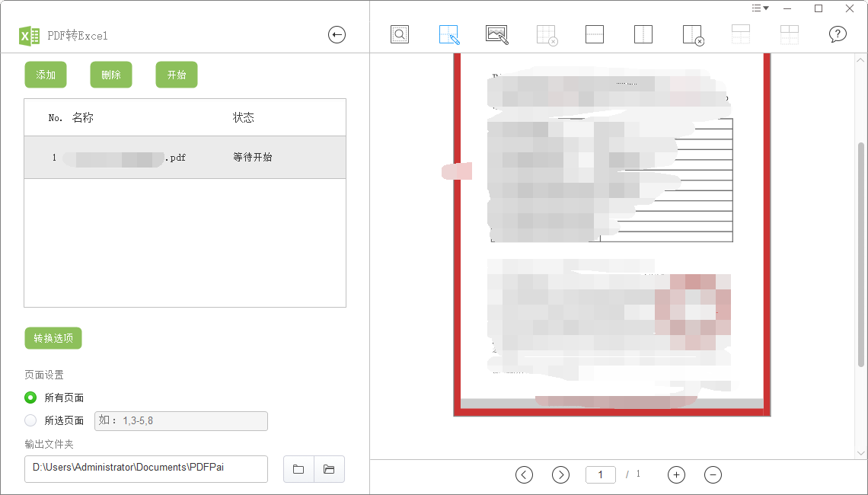Go to the next page arrow
Viewport: 868px width, 495px height.
[560, 474]
